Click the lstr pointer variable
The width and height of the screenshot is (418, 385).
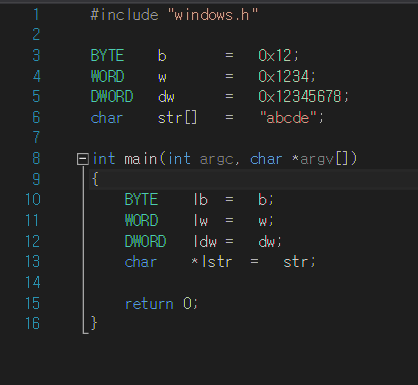pos(217,262)
